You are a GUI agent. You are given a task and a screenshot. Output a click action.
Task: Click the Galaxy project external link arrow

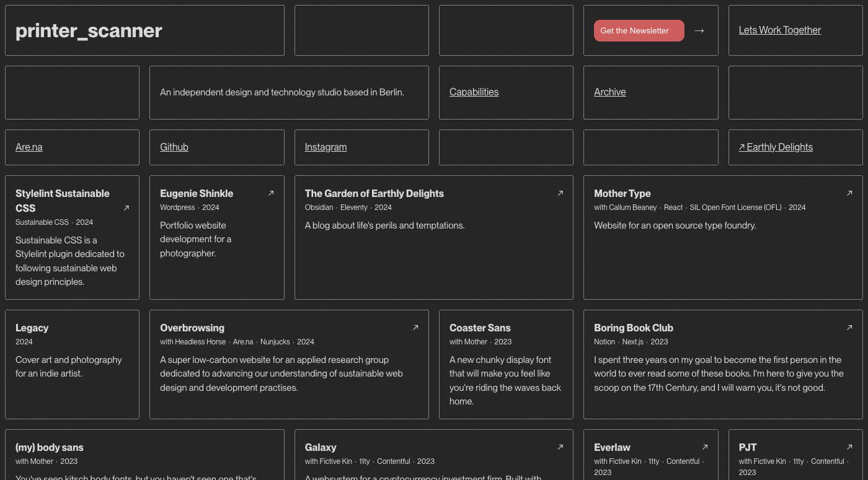pos(560,447)
